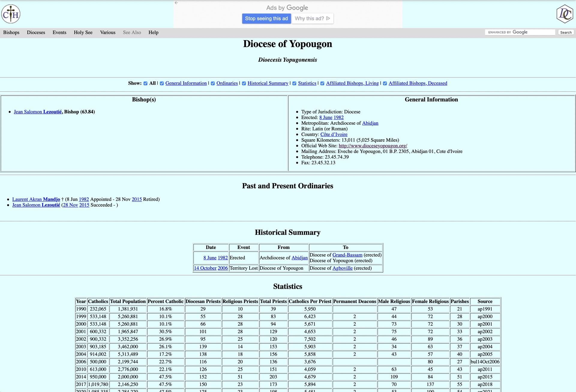
Task: Click the 8 June erected link in General Information
Action: (x=326, y=117)
